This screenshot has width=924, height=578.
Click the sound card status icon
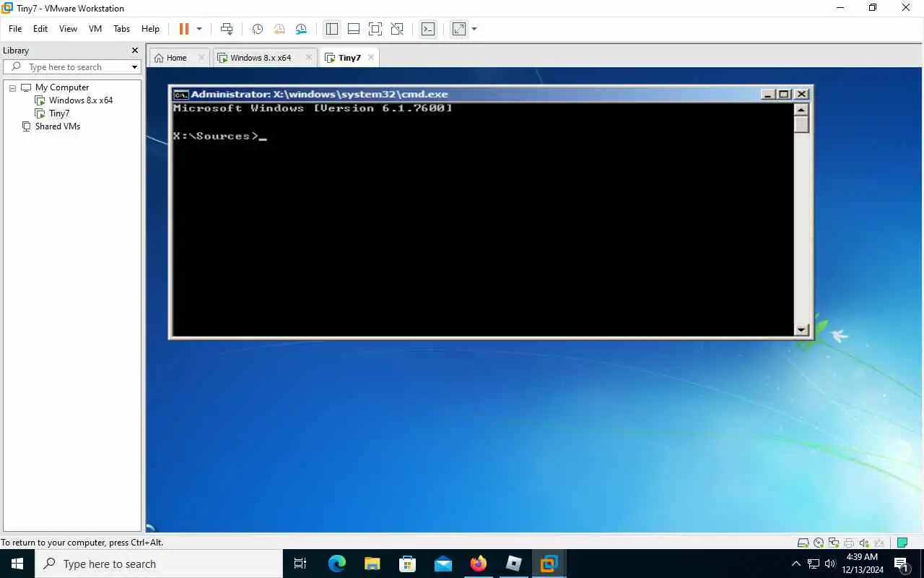pyautogui.click(x=864, y=543)
